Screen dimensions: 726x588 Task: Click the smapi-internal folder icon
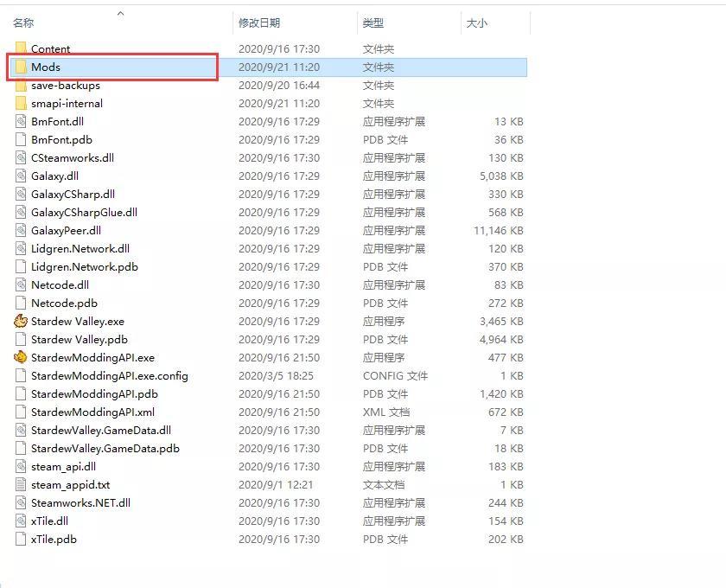(21, 103)
